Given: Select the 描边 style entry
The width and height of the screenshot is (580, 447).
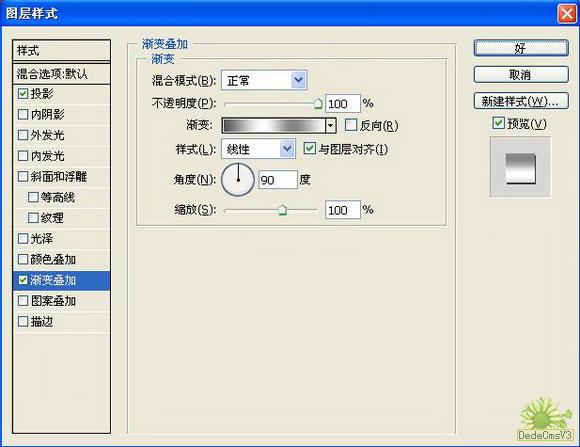Looking at the screenshot, I should pos(61,322).
